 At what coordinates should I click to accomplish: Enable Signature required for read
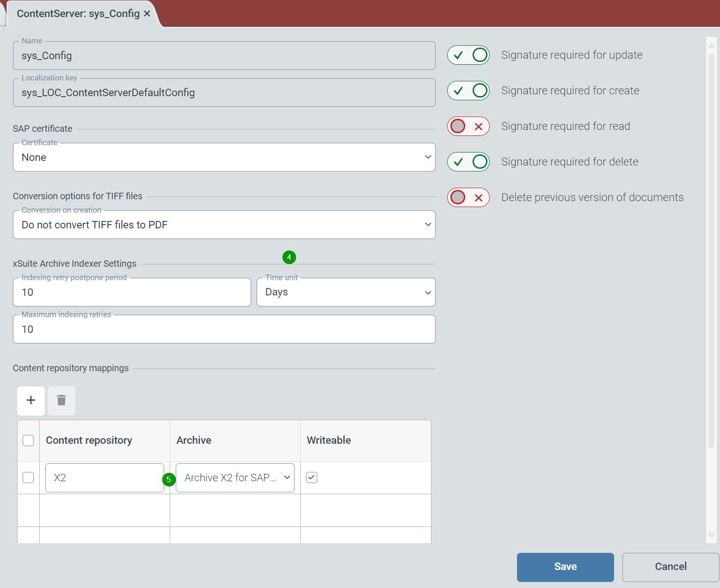click(x=468, y=126)
